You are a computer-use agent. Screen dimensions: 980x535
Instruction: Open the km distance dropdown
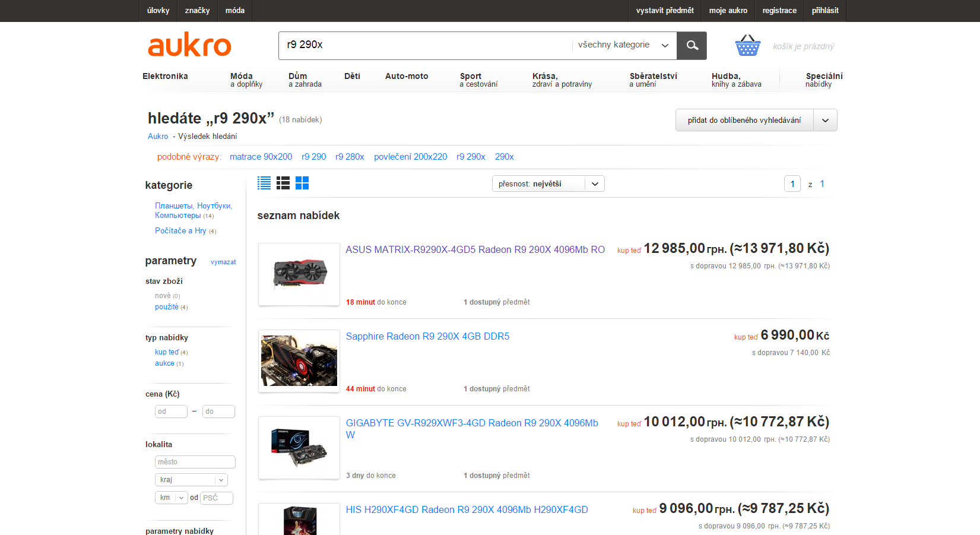172,498
